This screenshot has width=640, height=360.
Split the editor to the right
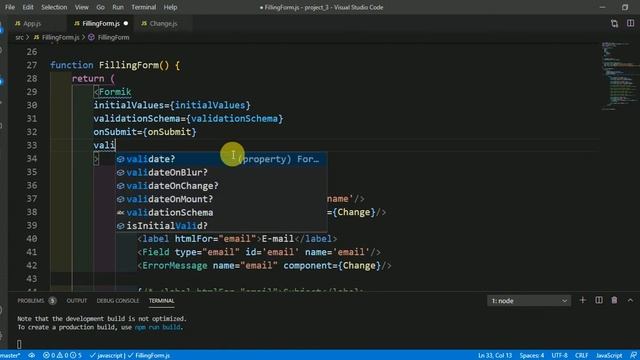tap(631, 24)
